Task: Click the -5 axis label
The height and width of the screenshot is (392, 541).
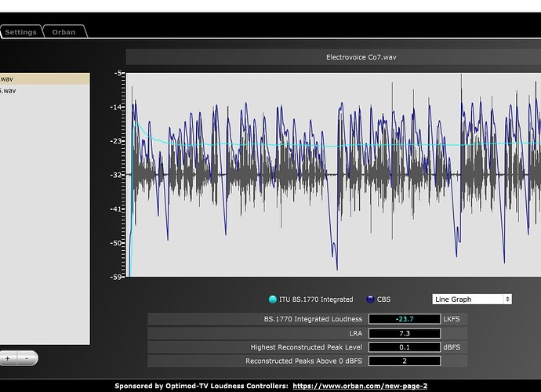Action: tap(118, 73)
